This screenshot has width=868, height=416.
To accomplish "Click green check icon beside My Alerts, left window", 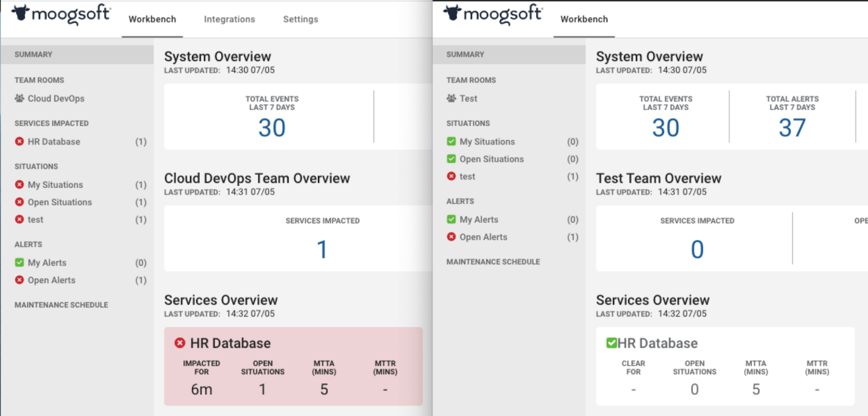I will pyautogui.click(x=20, y=262).
